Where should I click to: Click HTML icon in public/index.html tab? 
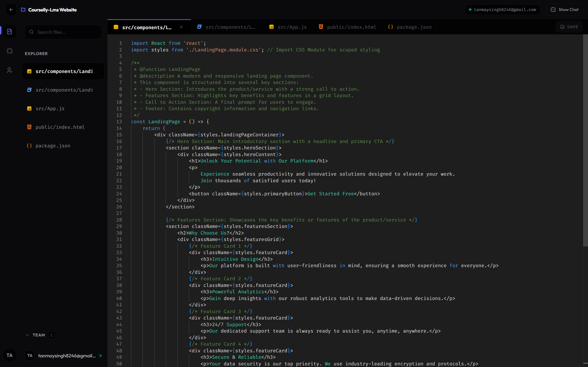tap(321, 27)
